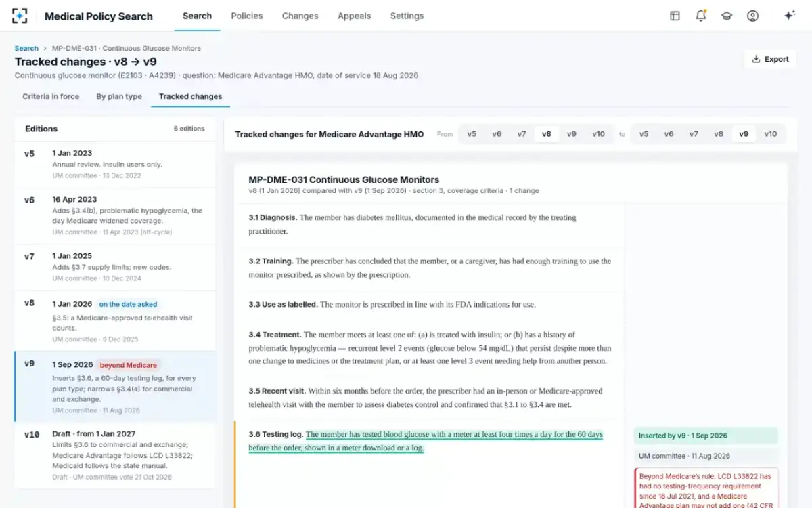
Task: Click 'UM committee · 11 Apr 2023 (off-cycle)' line
Action: pos(112,232)
